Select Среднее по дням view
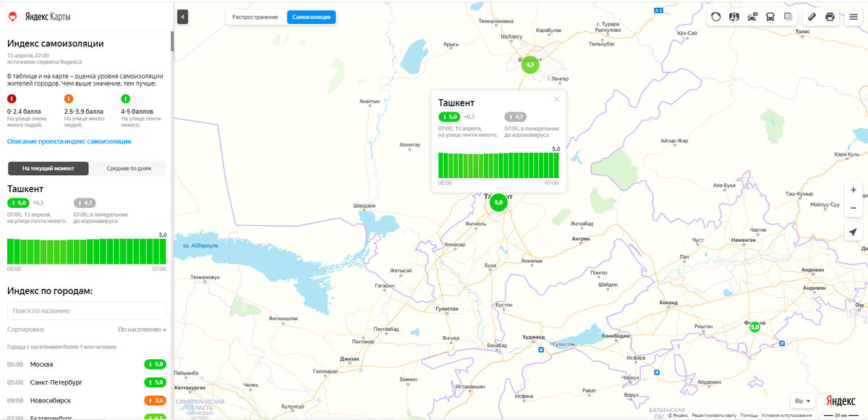868x420 pixels. point(128,168)
